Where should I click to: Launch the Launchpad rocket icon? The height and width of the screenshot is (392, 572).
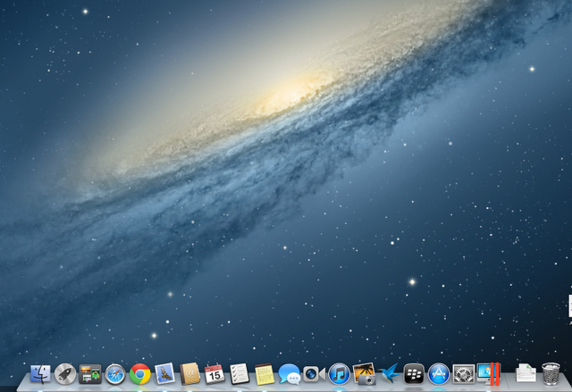click(65, 374)
